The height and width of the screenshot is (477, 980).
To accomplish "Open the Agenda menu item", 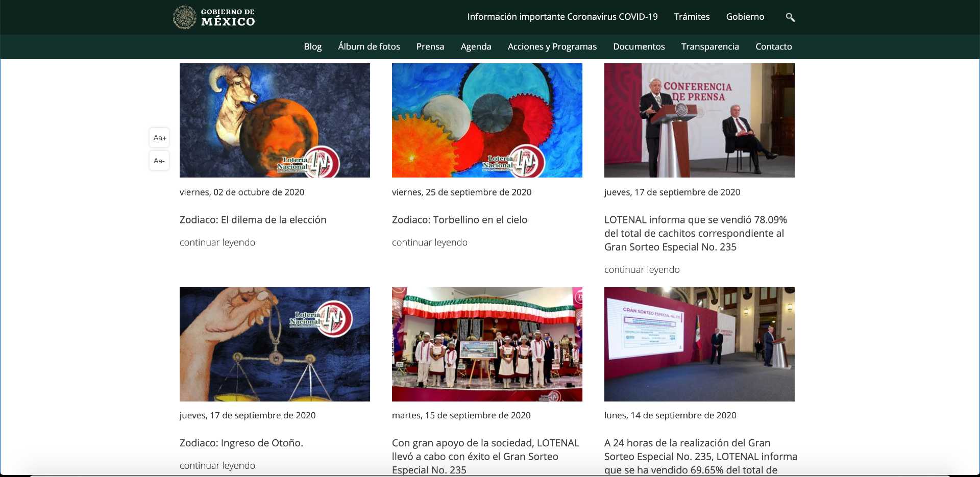I will [476, 46].
